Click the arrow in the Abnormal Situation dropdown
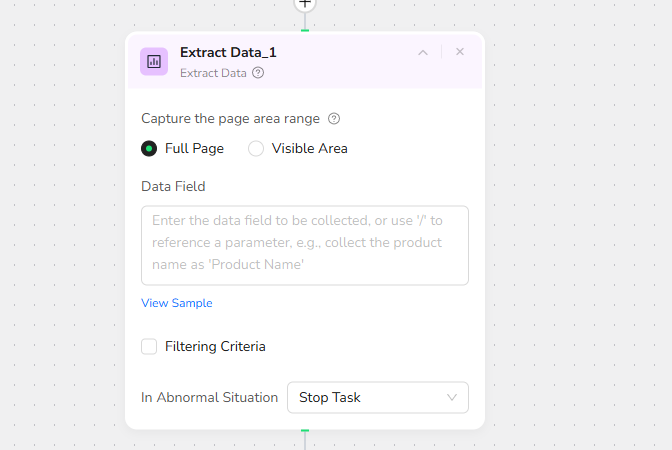 451,397
